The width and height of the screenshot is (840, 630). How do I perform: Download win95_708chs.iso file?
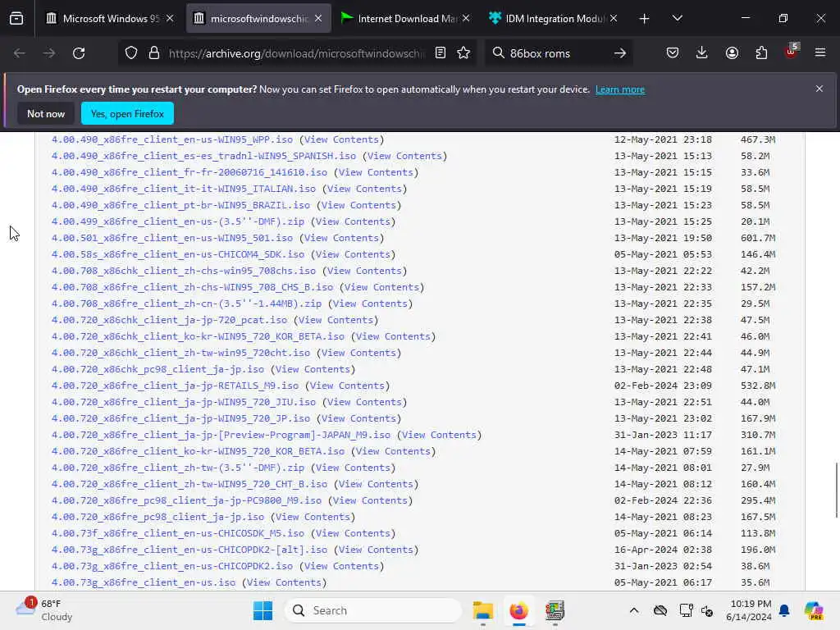click(184, 271)
